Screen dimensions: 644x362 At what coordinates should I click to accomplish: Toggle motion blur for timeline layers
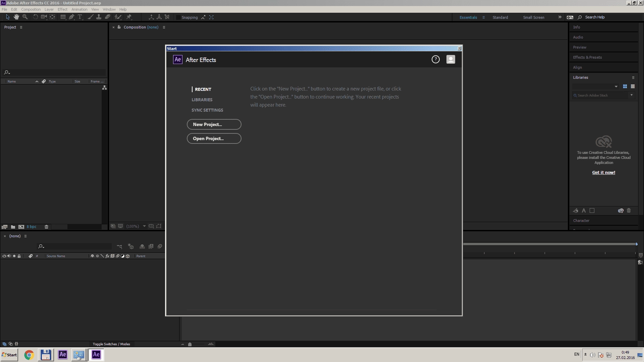pos(160,246)
